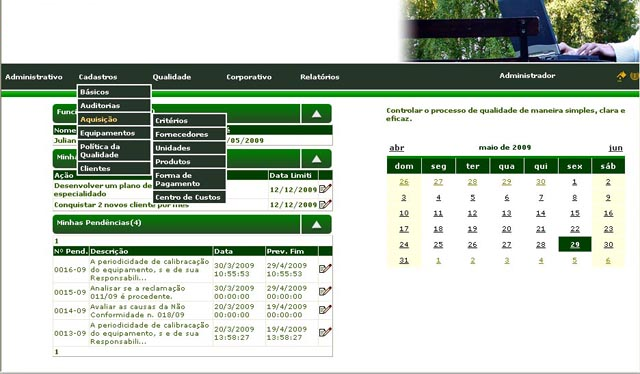The height and width of the screenshot is (374, 640).
Task: Select day 20 in calendar
Action: pos(507,229)
